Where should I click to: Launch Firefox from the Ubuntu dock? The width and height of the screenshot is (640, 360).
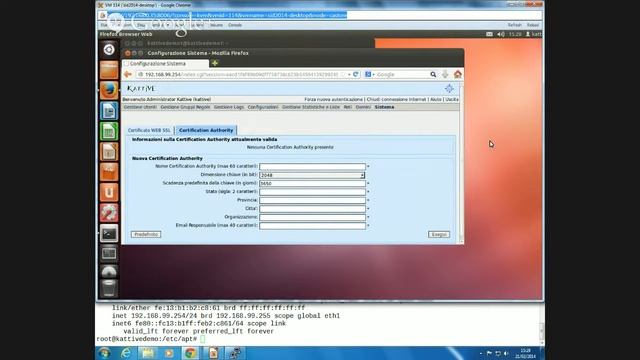pos(109,90)
